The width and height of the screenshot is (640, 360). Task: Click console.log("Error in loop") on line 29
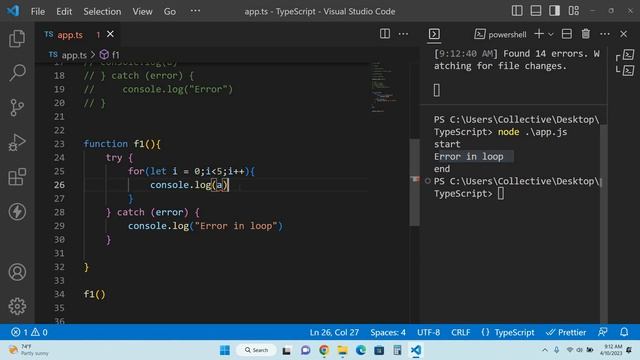[x=205, y=226]
